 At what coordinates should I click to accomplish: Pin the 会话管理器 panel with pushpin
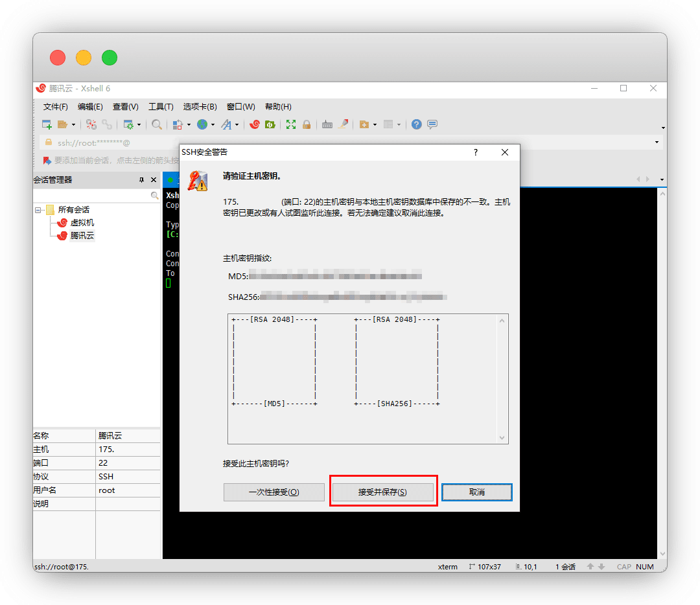(141, 180)
